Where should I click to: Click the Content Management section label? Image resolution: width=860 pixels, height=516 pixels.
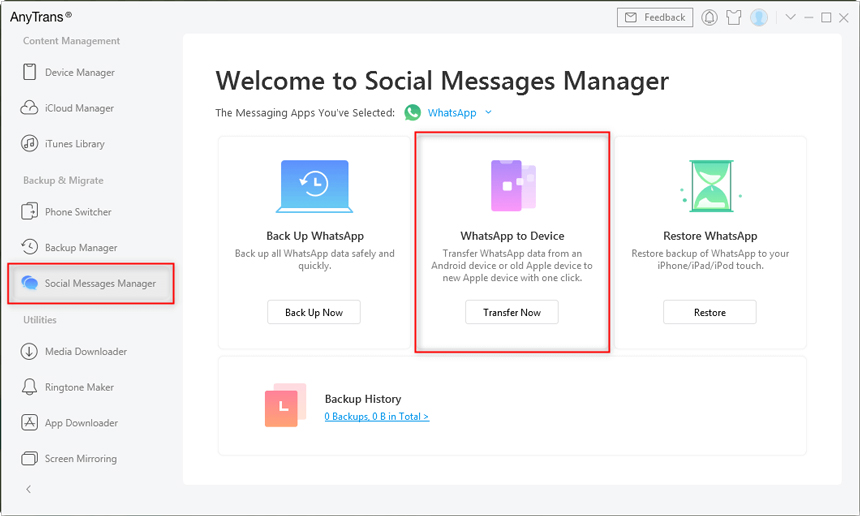71,41
